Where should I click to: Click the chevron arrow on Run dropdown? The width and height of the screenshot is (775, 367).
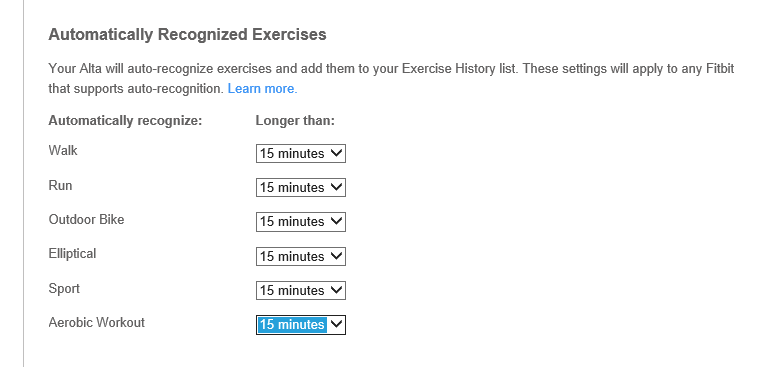tap(336, 187)
